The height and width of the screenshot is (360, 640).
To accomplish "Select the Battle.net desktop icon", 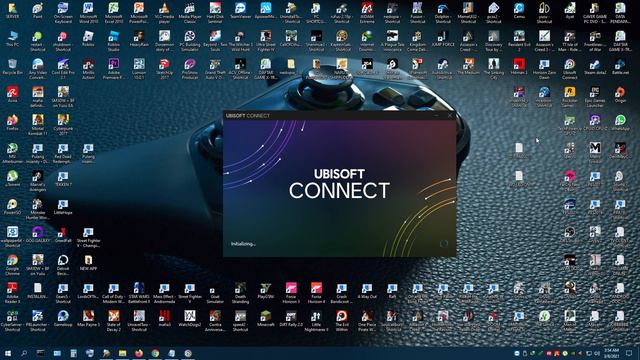I will pos(620,67).
